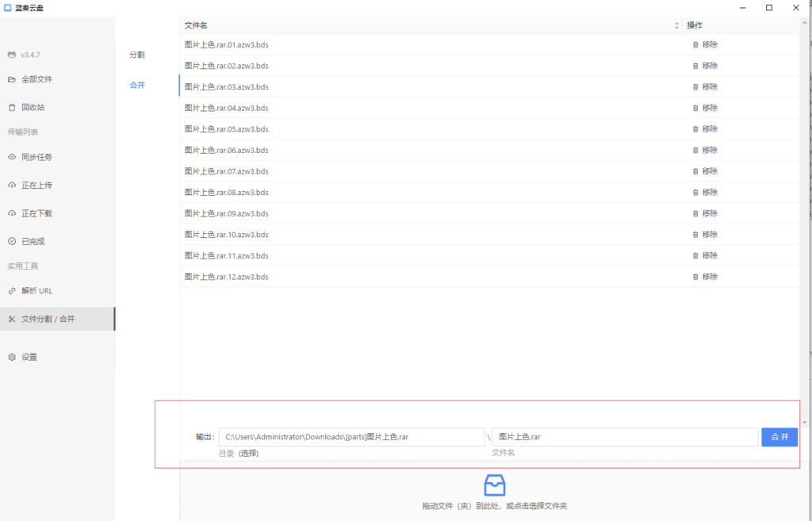The height and width of the screenshot is (521, 812).
Task: Switch to the 分割 split tab
Action: pyautogui.click(x=137, y=55)
